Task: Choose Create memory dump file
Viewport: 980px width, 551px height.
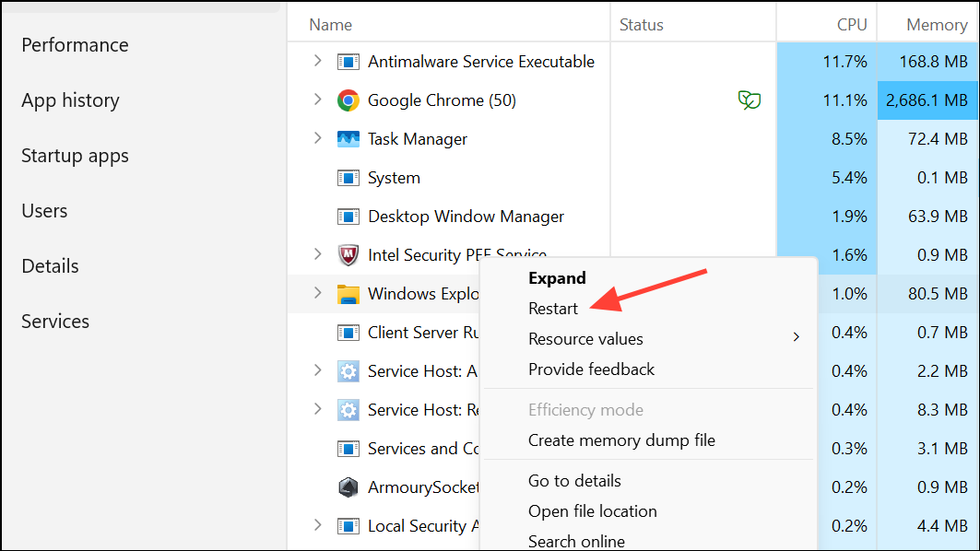Action: (621, 440)
